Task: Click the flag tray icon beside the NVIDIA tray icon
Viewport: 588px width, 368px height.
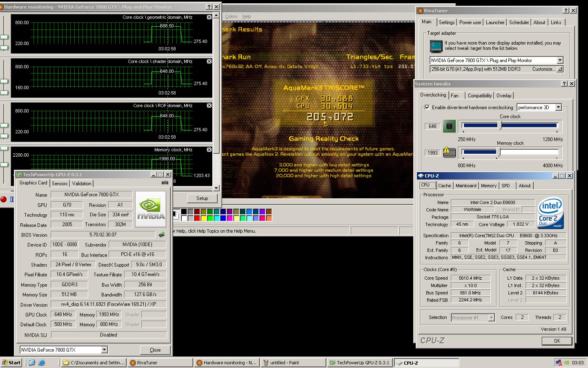Action: pyautogui.click(x=559, y=363)
